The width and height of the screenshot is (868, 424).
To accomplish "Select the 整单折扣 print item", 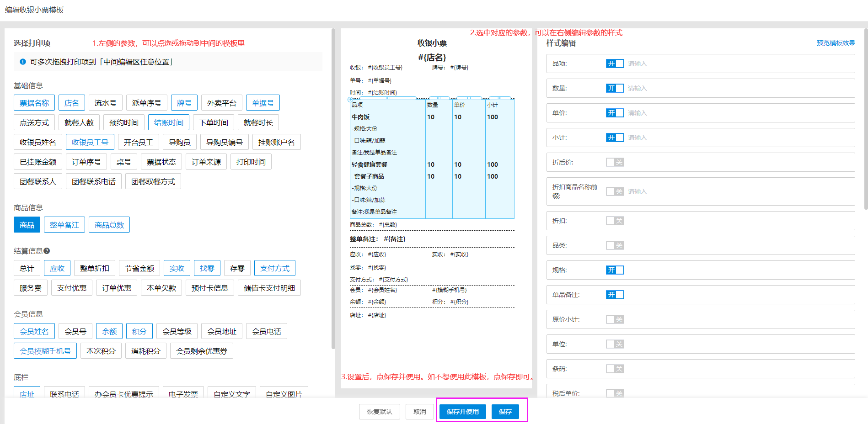I will click(94, 268).
